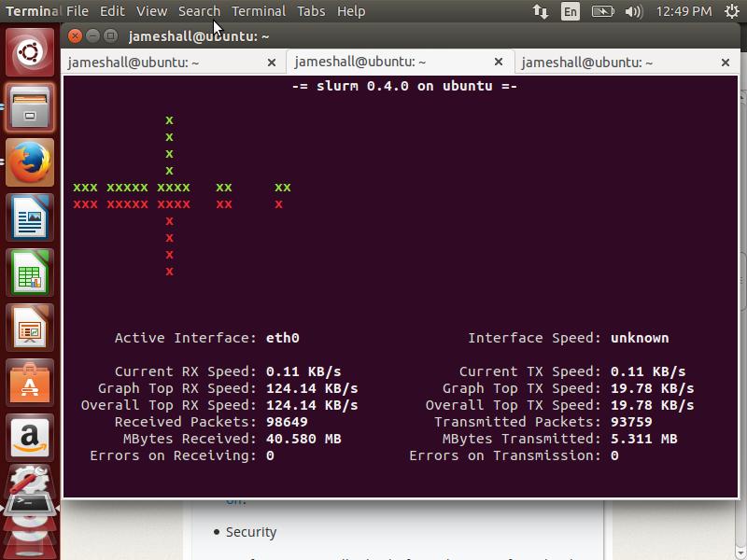
Task: Click the eth0 active interface value
Action: point(283,338)
